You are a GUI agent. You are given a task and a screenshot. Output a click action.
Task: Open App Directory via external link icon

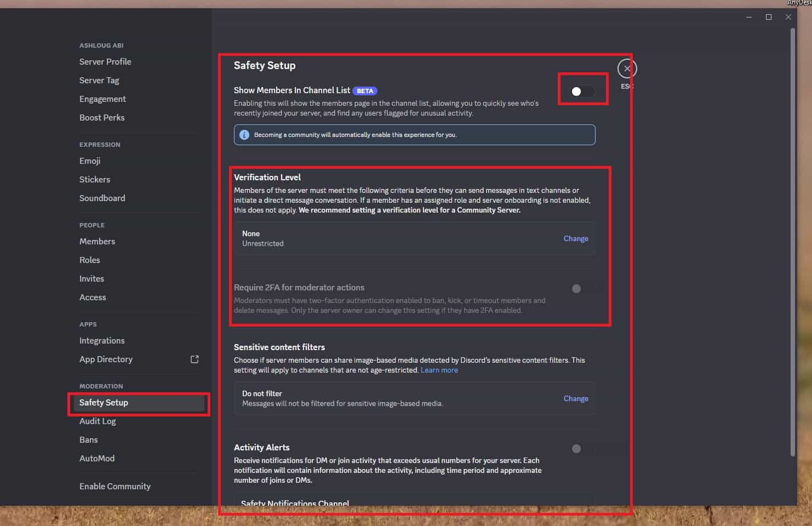195,359
